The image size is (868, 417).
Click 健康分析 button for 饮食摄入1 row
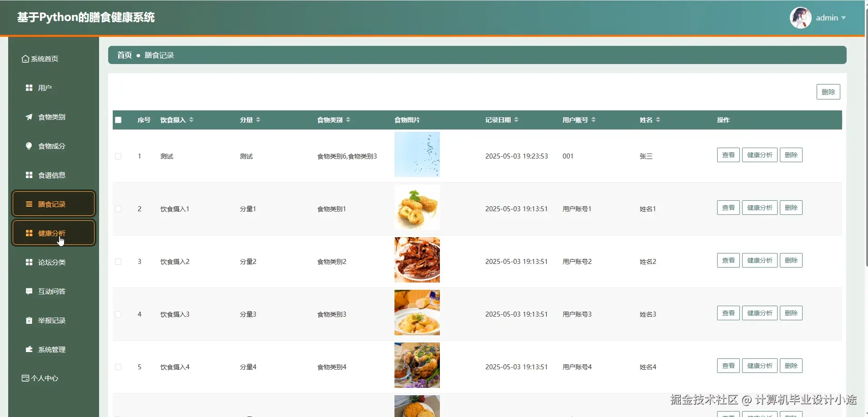click(760, 208)
